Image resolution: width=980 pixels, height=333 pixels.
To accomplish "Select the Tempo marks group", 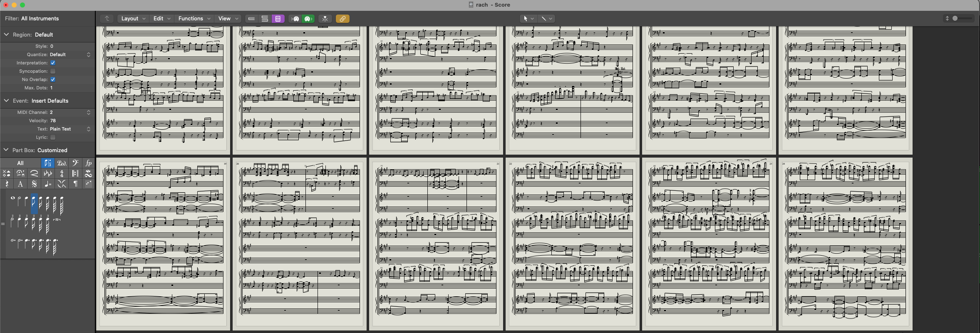I will pyautogui.click(x=48, y=184).
